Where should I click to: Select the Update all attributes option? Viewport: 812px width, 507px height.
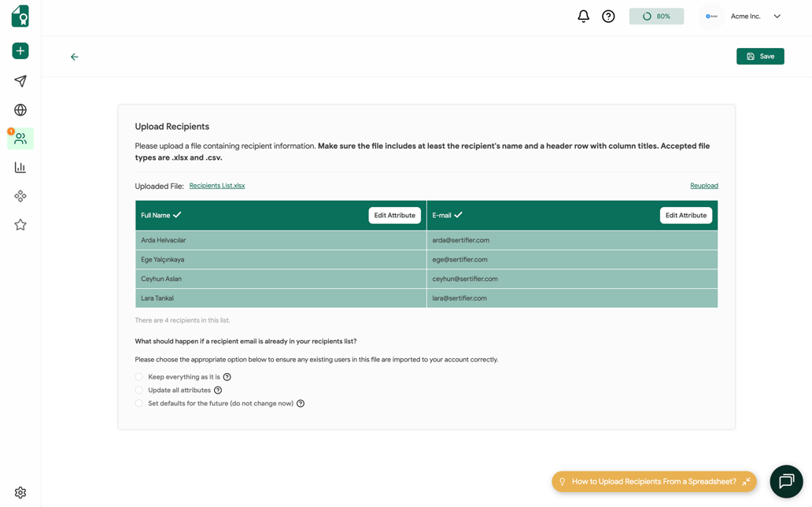140,390
